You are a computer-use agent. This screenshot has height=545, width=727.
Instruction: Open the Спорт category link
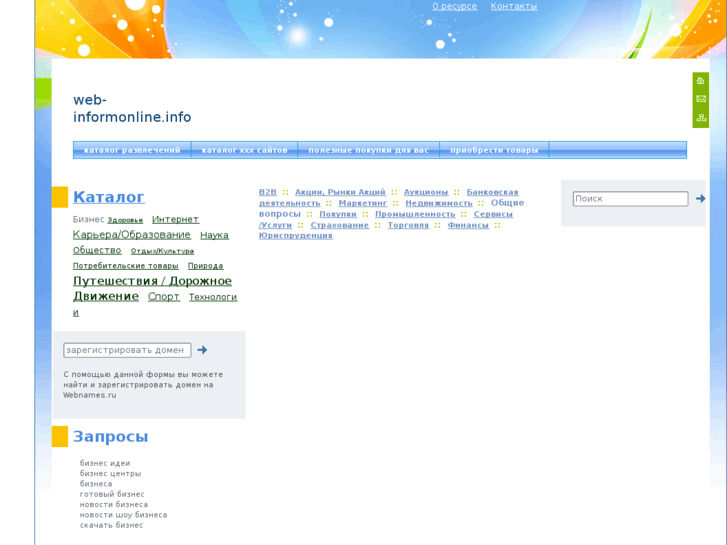(164, 297)
